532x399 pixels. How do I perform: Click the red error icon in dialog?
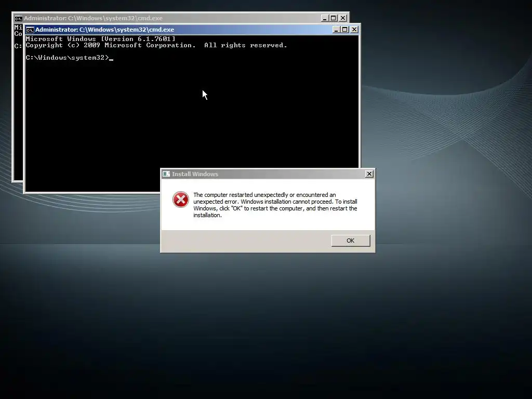180,199
